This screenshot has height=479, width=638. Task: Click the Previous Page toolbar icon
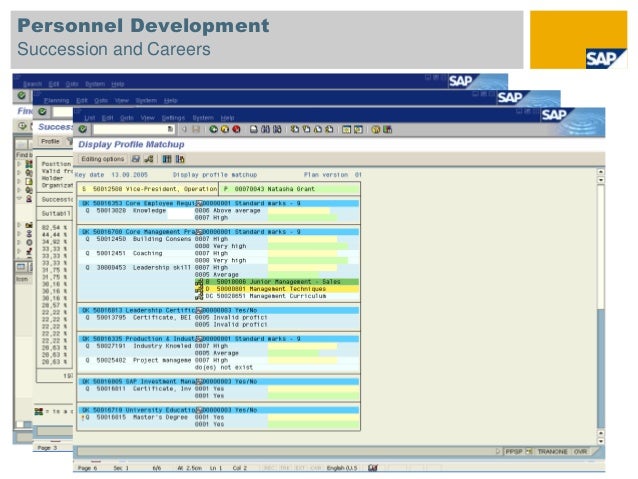[306, 129]
